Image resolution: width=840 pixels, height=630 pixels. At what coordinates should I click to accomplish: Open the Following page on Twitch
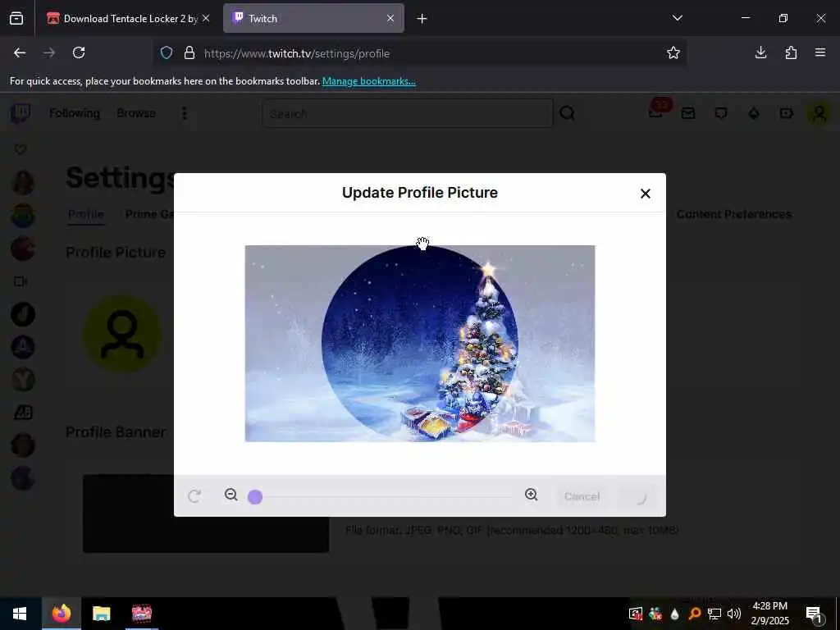tap(75, 113)
